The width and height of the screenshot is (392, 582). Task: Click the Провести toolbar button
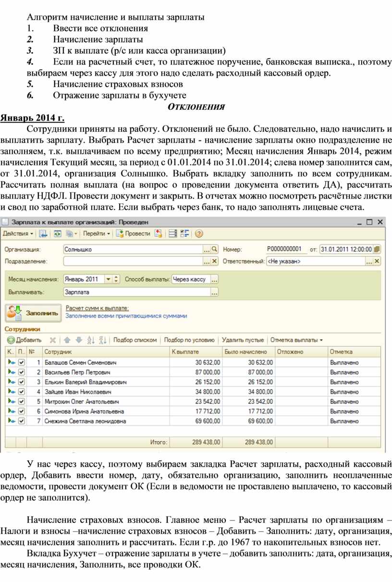(x=133, y=234)
